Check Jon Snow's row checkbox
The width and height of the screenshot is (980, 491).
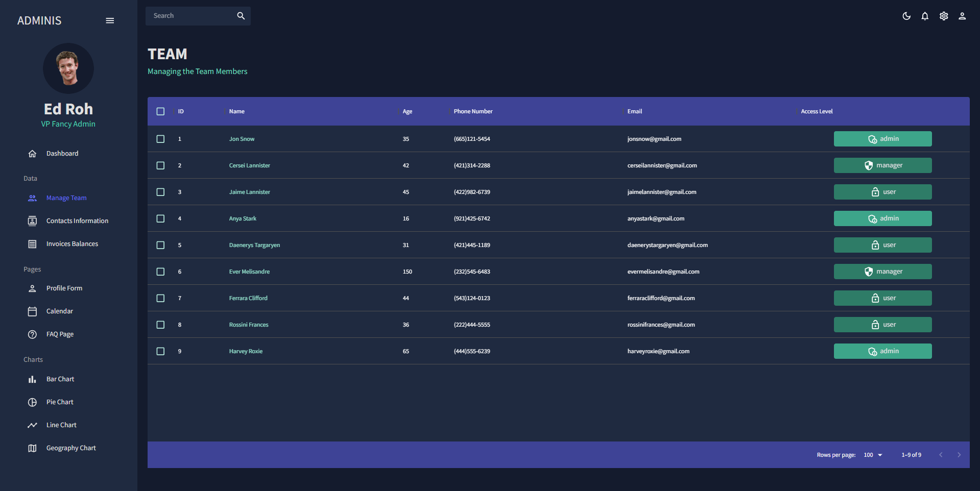(160, 138)
